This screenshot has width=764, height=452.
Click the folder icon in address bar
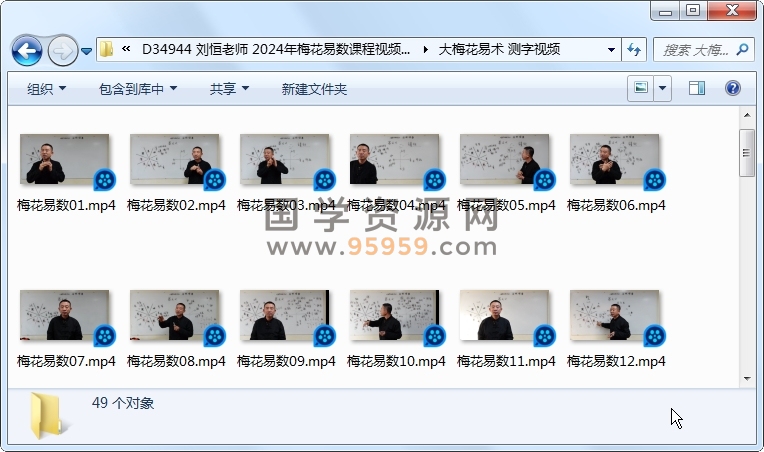pyautogui.click(x=107, y=49)
